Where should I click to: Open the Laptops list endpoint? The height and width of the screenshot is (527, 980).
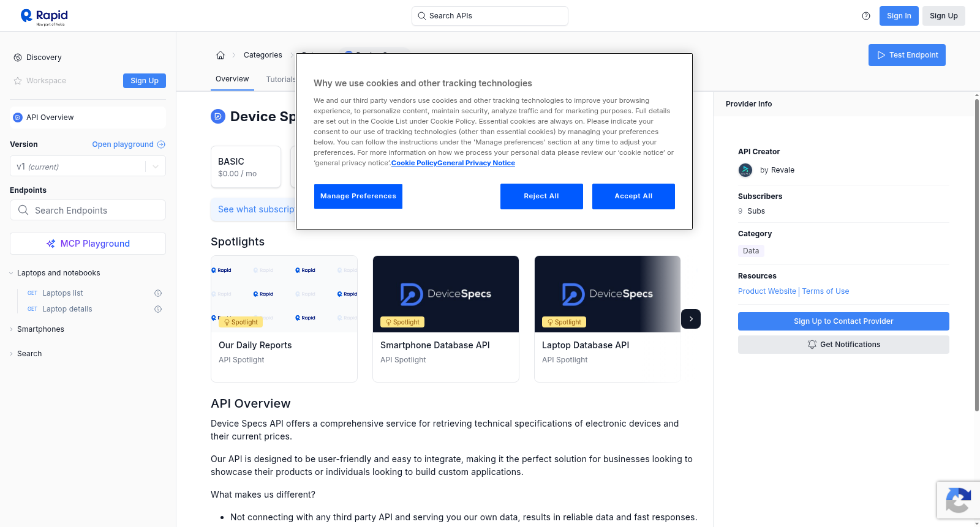coord(62,293)
